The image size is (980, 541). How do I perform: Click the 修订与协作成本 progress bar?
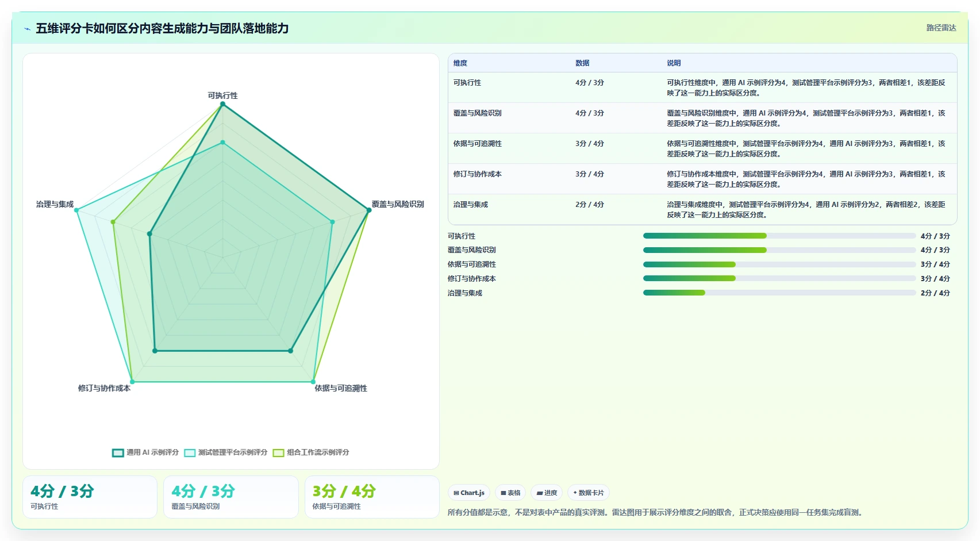pos(779,278)
